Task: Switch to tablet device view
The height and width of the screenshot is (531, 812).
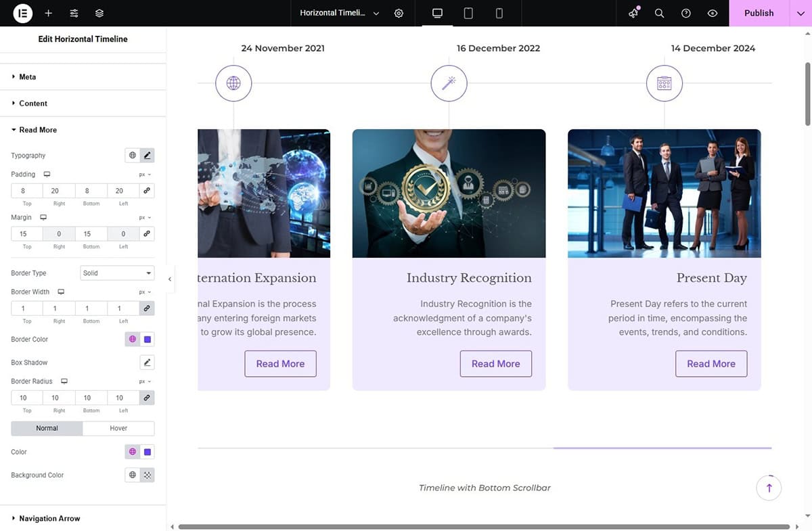Action: coord(468,13)
